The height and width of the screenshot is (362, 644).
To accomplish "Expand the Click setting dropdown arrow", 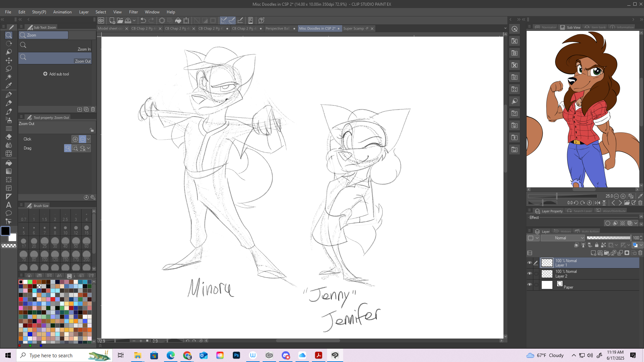I will click(89, 139).
